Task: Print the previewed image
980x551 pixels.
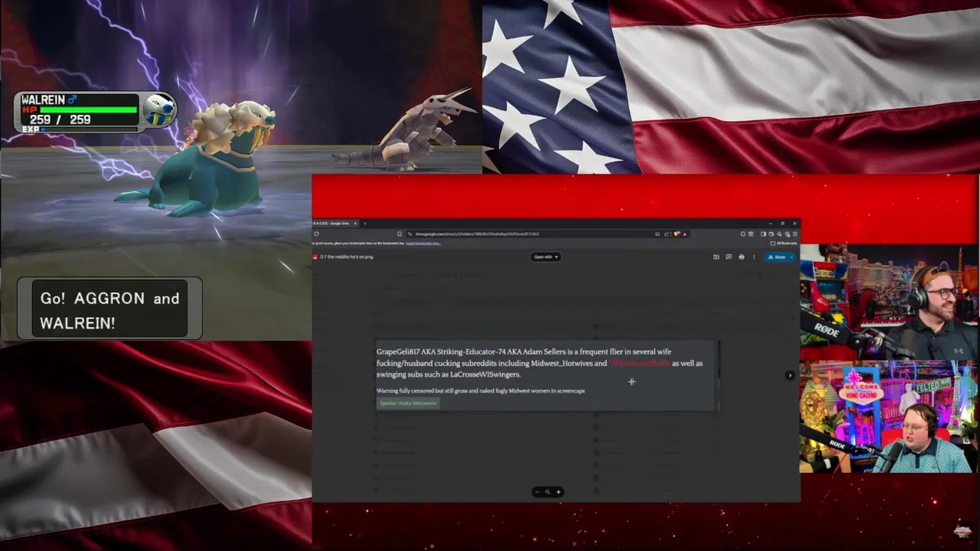Action: pyautogui.click(x=741, y=257)
